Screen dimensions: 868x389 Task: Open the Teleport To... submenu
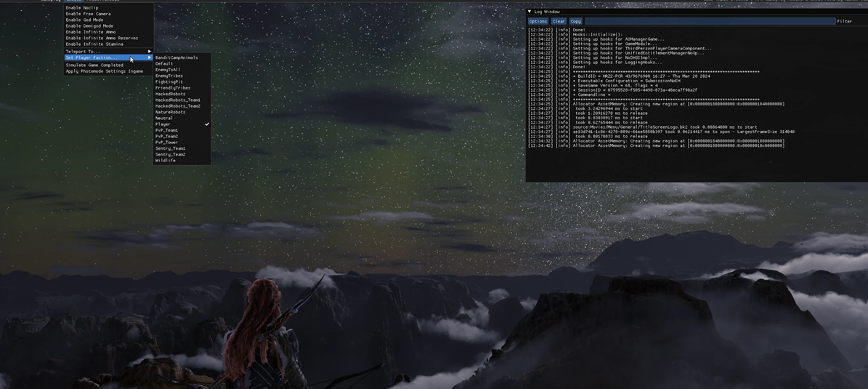tap(108, 52)
